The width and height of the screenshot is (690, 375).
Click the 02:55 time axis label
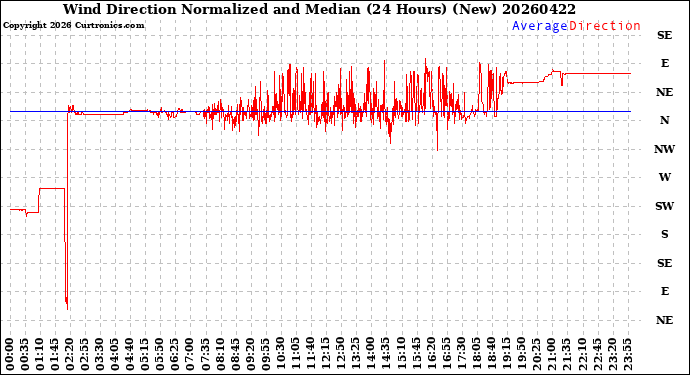pyautogui.click(x=85, y=354)
